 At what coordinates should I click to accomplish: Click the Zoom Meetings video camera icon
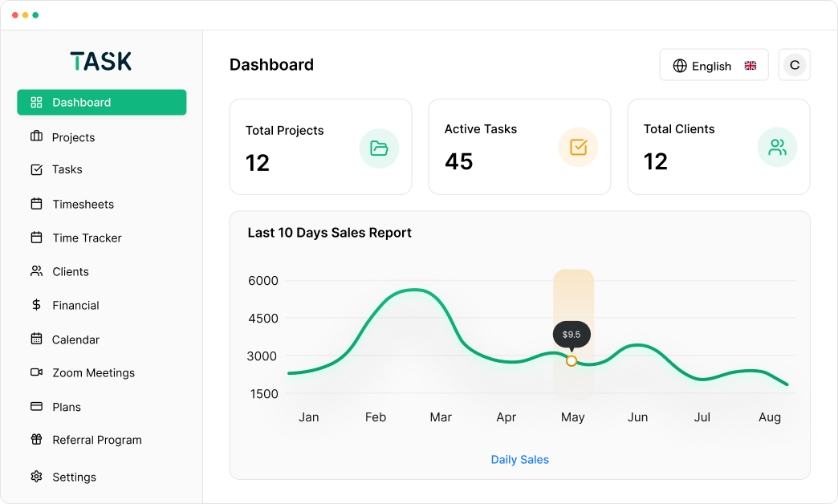(36, 372)
